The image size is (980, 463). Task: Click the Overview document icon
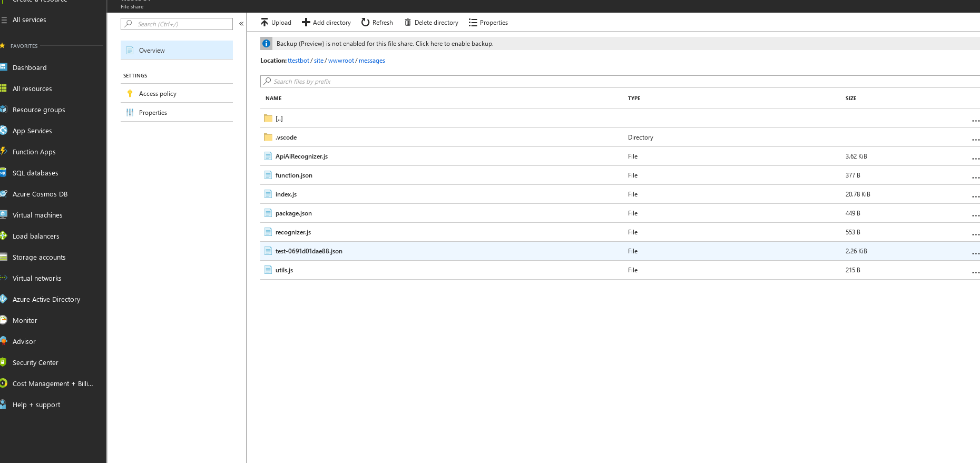[130, 50]
